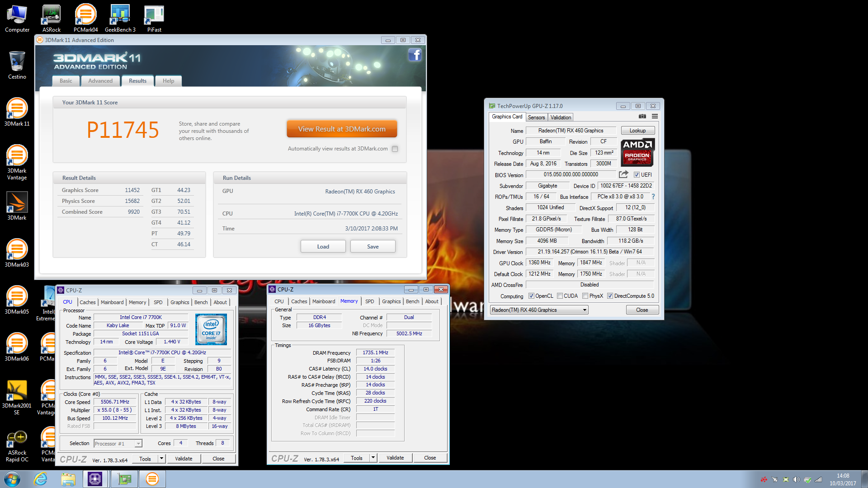Viewport: 868px width, 488px height.
Task: Click the Load button in Run Details
Action: (323, 246)
